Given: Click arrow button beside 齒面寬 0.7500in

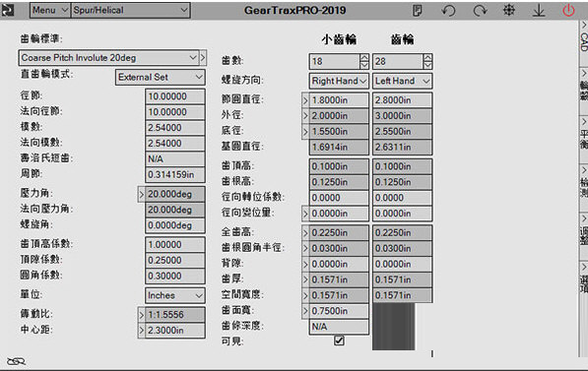Looking at the screenshot, I should 305,311.
